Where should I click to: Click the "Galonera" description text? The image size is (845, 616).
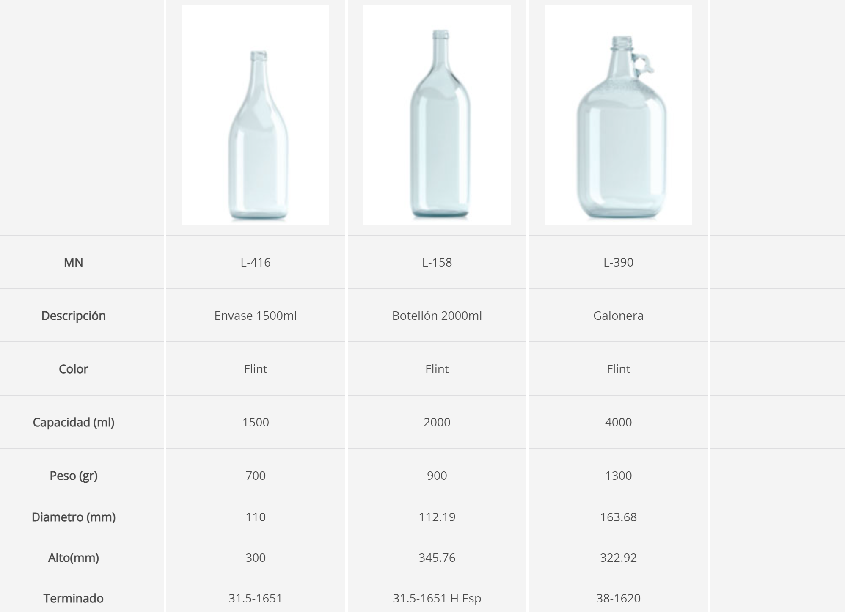(618, 316)
